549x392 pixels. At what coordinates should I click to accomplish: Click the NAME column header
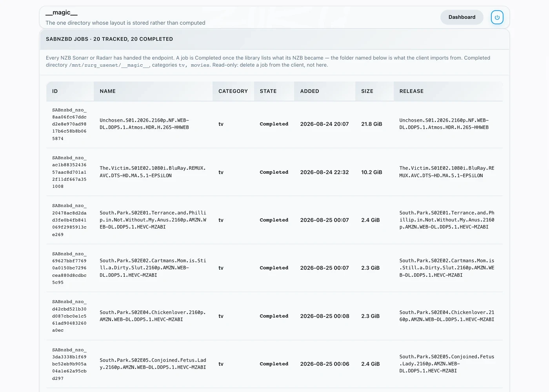[x=153, y=91]
